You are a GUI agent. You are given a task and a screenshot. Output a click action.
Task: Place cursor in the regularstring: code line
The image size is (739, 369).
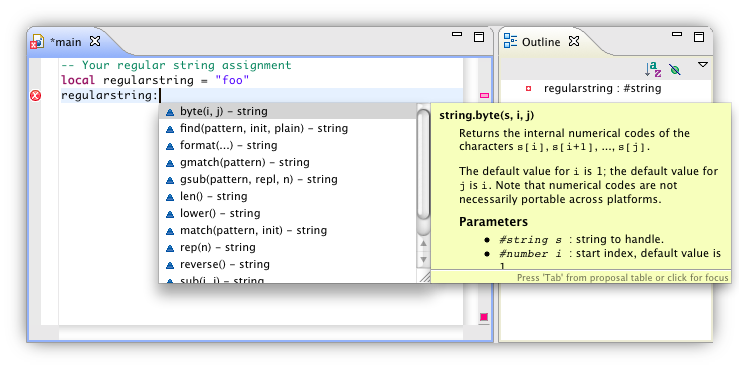click(x=262, y=96)
